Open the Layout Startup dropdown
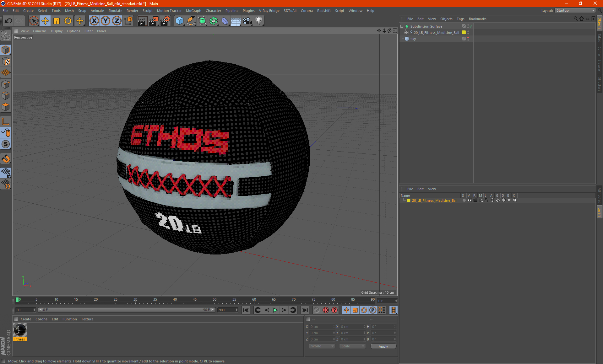 575,11
